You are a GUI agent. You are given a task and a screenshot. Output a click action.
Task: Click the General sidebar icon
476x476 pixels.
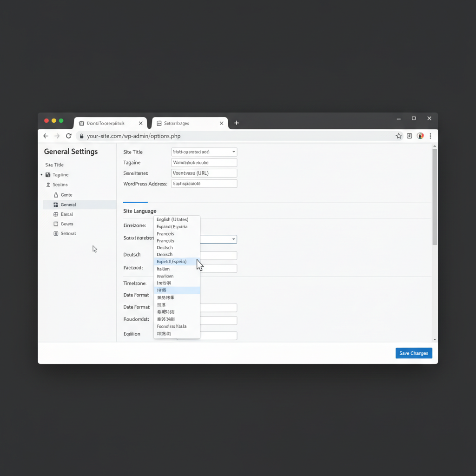(x=56, y=205)
